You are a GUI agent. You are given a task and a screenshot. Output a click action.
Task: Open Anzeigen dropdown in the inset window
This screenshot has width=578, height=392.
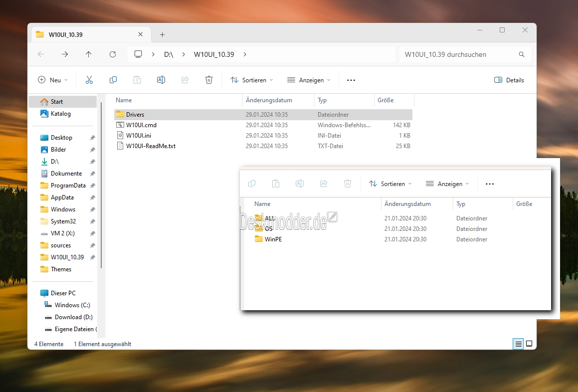click(x=447, y=184)
